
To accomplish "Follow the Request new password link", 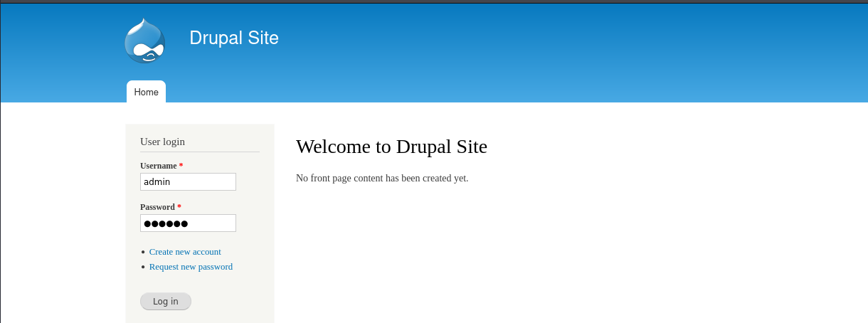I will click(191, 267).
